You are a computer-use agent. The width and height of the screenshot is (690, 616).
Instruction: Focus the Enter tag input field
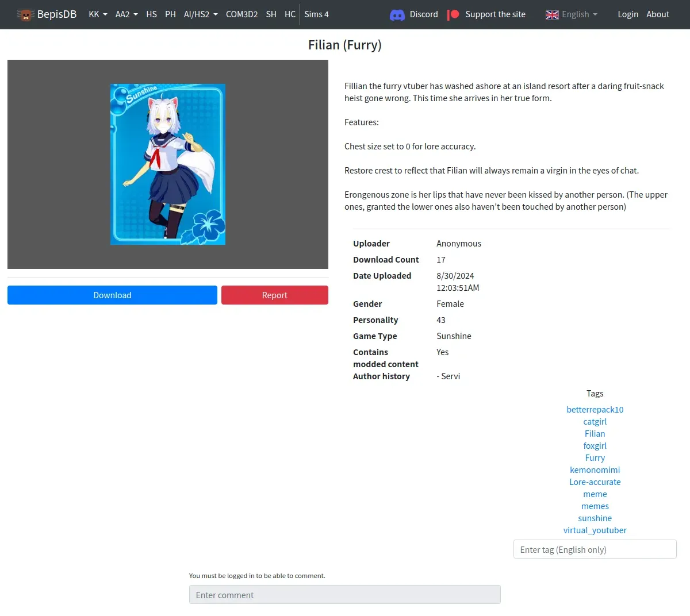(x=595, y=549)
